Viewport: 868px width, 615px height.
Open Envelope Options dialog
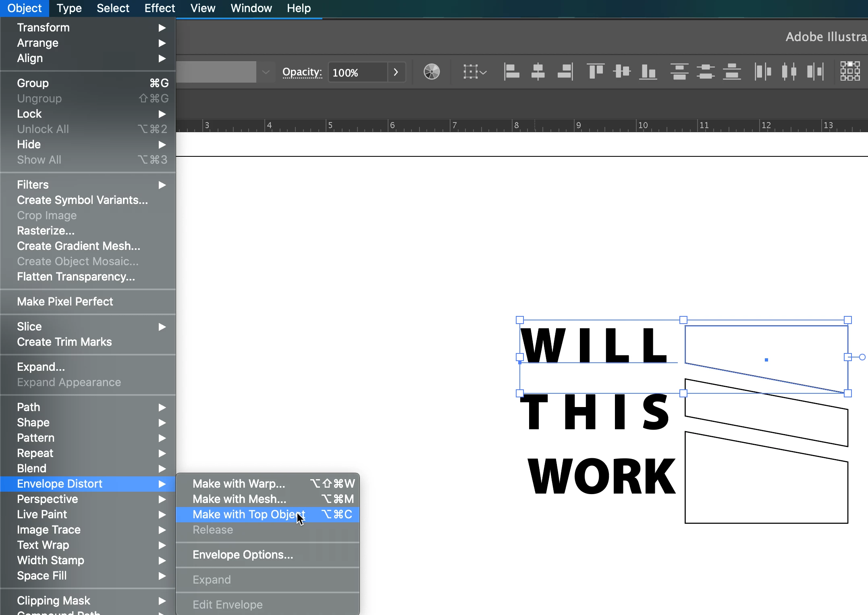pos(243,555)
